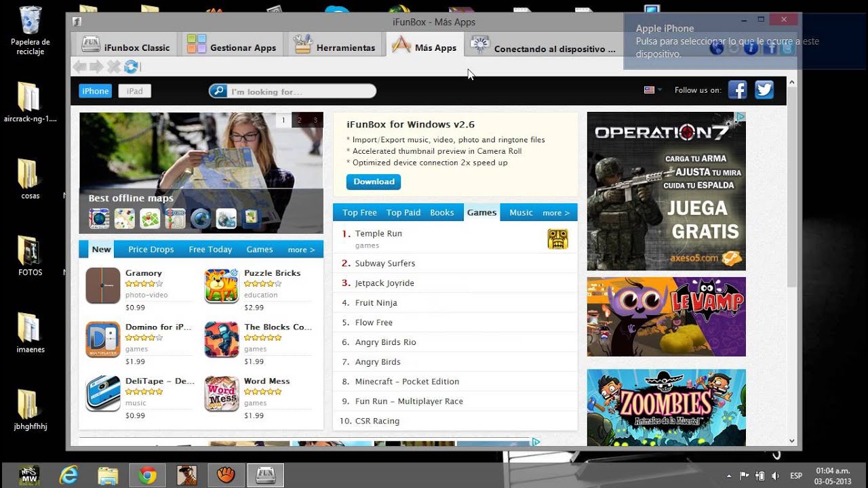Open the CSR Racing listing
Image resolution: width=868 pixels, height=488 pixels.
click(x=455, y=420)
